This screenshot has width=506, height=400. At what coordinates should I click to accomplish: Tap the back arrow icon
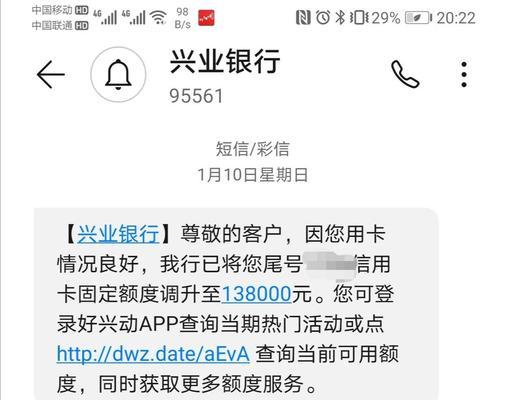tap(51, 74)
